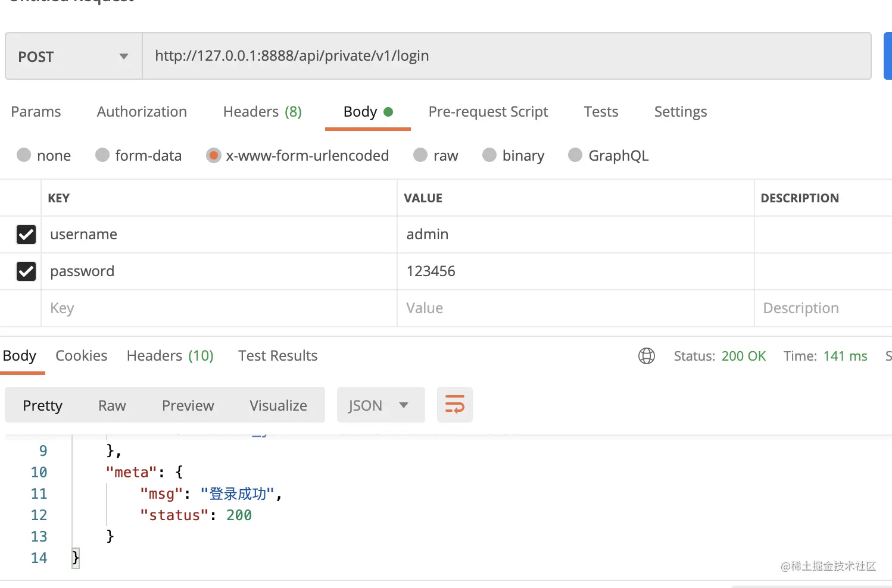
Task: Open the response Headers (10) tab
Action: pos(170,356)
